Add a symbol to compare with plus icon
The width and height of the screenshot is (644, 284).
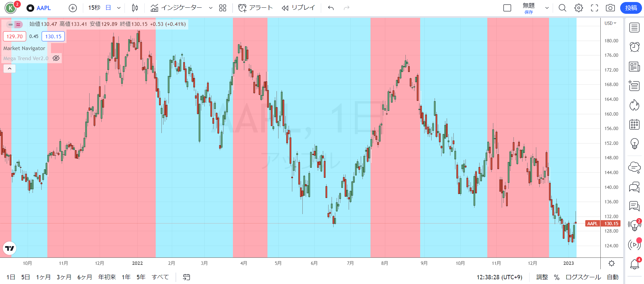pos(73,8)
